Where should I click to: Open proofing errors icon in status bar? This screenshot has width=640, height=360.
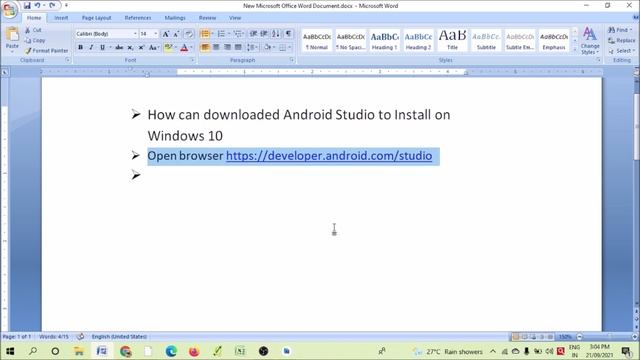(80, 336)
